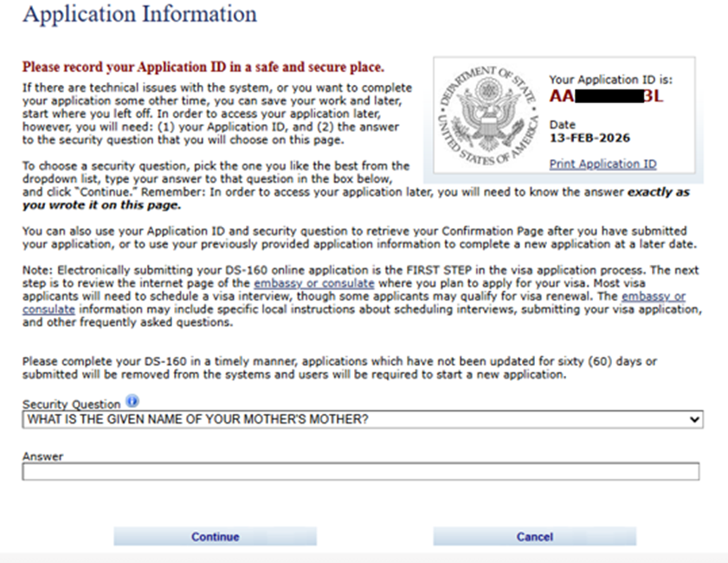
Task: Open the first embassy or consulate link
Action: [x=314, y=283]
